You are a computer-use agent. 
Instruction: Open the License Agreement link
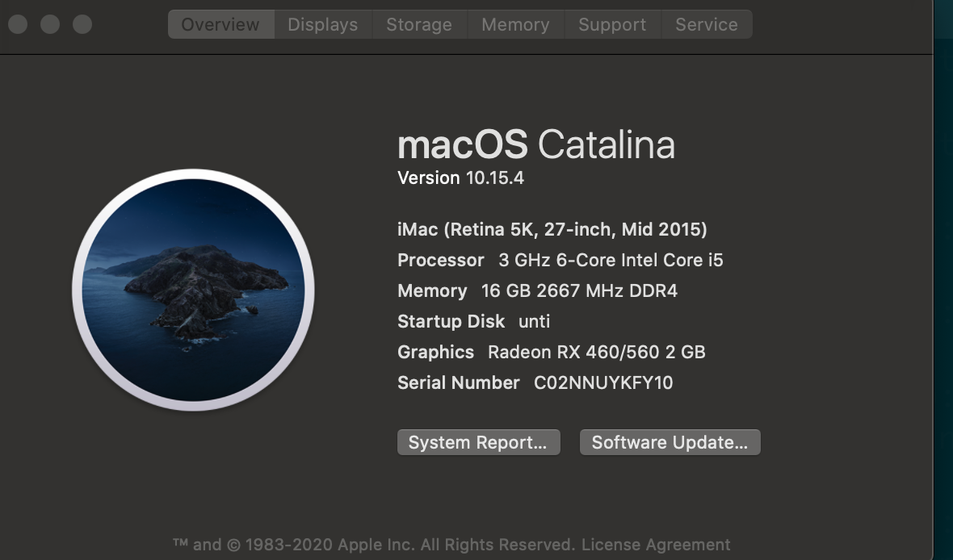coord(656,545)
